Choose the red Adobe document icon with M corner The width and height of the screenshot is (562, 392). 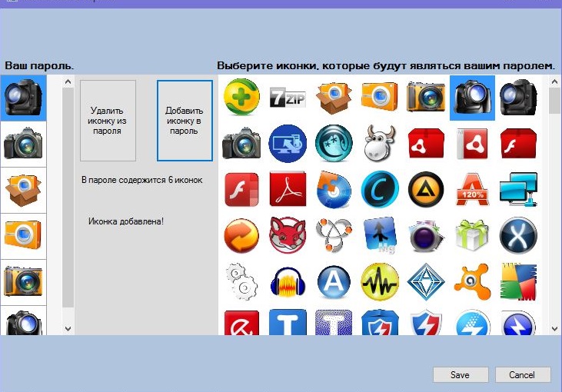[x=472, y=143]
